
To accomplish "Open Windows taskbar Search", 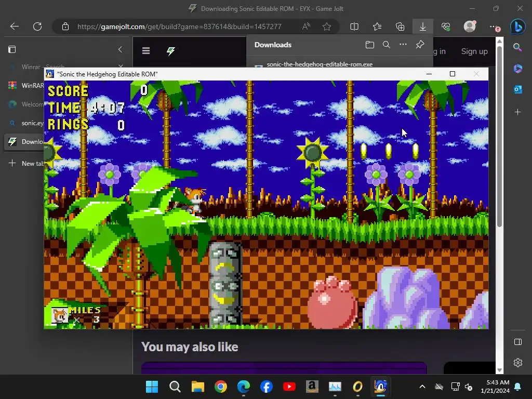I will click(175, 387).
